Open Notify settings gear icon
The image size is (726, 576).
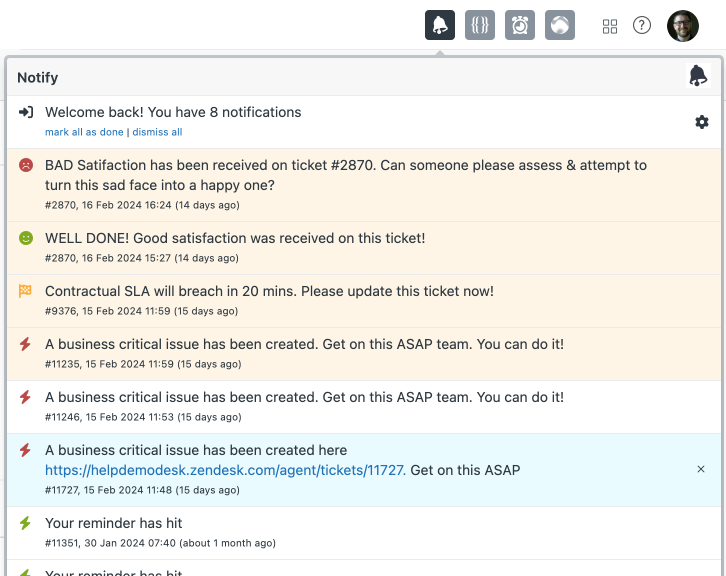click(702, 122)
